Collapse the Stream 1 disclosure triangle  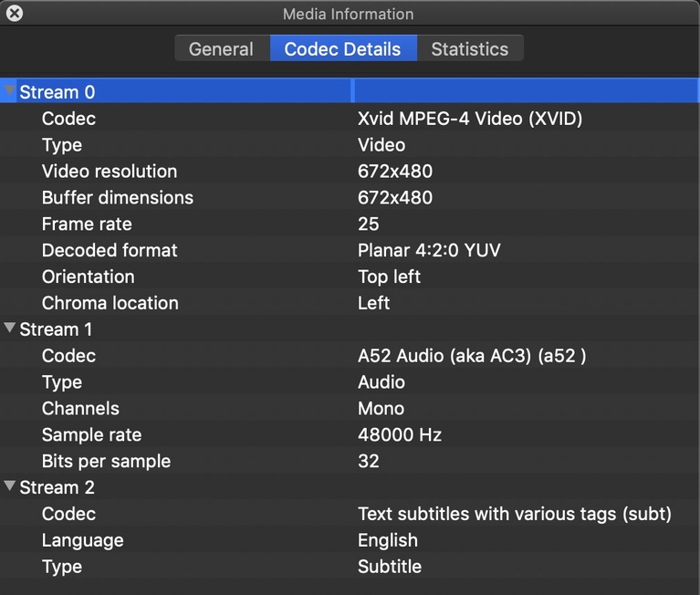pyautogui.click(x=10, y=329)
